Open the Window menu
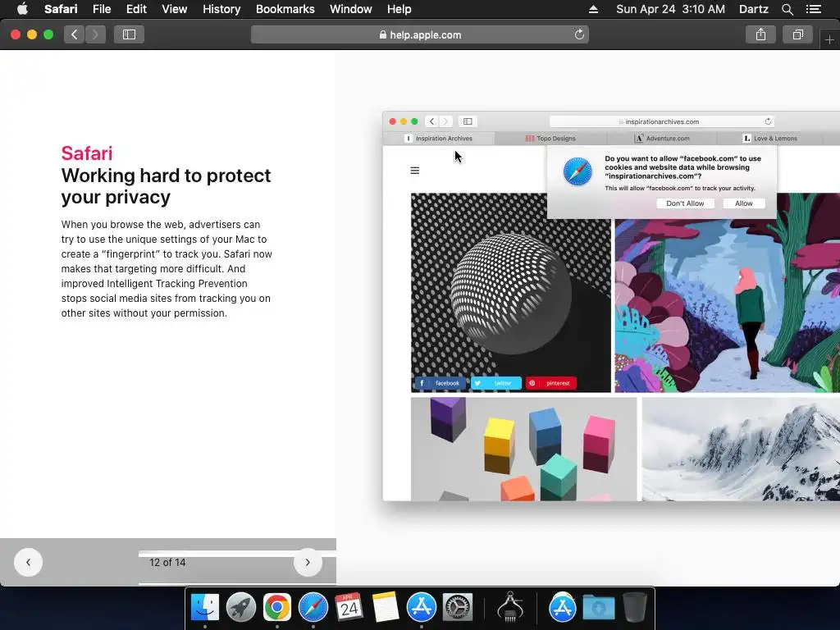The image size is (840, 630). [350, 9]
